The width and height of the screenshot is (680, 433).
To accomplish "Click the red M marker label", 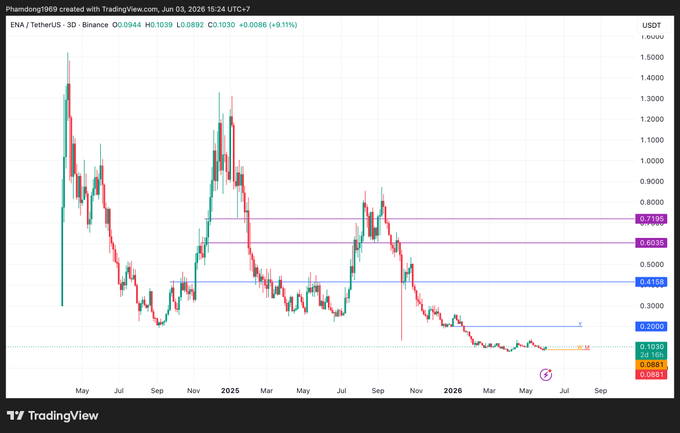I will point(587,348).
